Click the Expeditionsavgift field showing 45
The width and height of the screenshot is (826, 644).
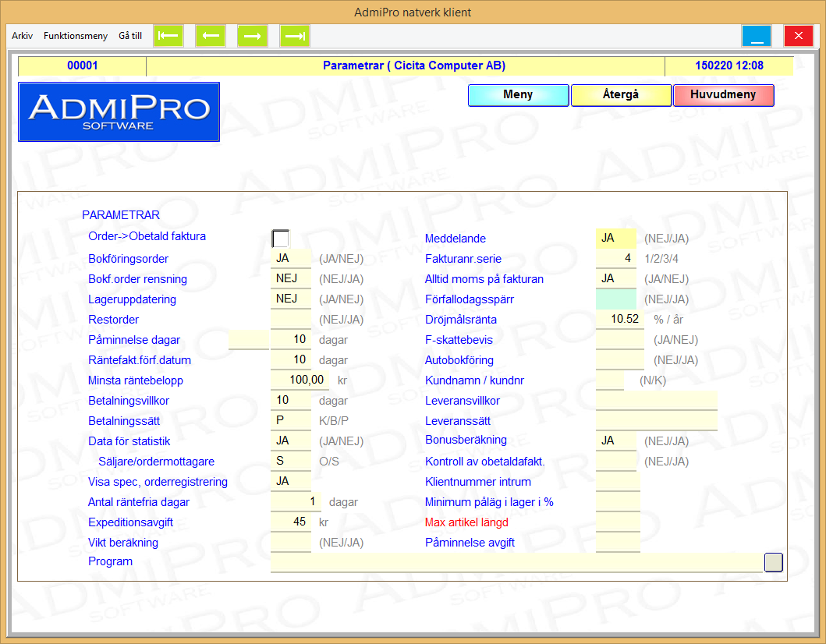pos(291,522)
